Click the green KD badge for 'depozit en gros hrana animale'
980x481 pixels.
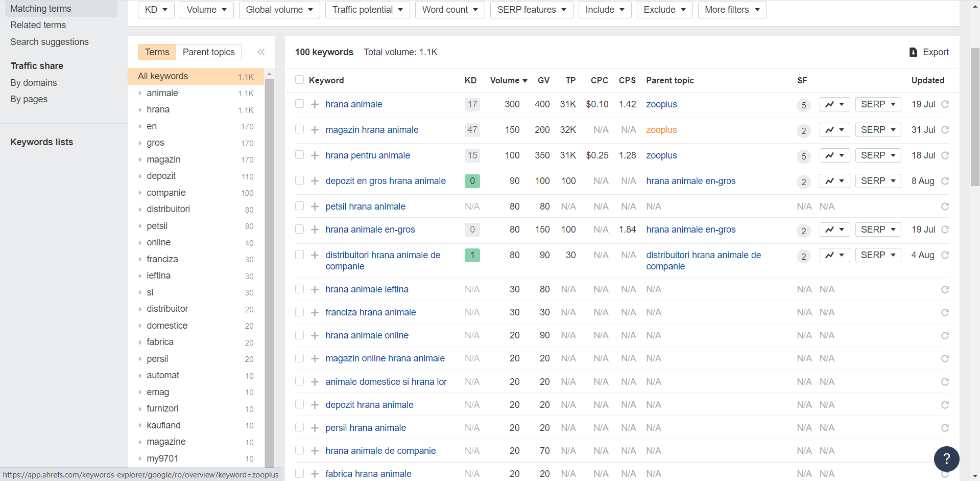pos(472,181)
